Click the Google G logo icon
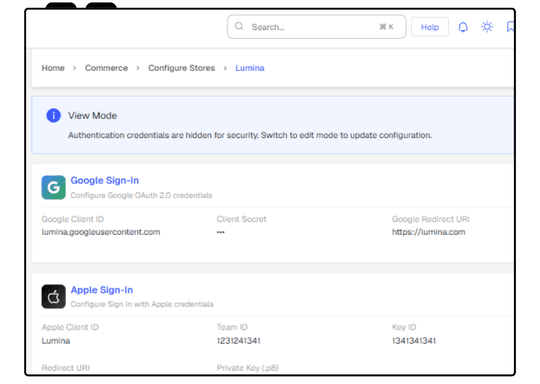540x384 pixels. coord(53,187)
